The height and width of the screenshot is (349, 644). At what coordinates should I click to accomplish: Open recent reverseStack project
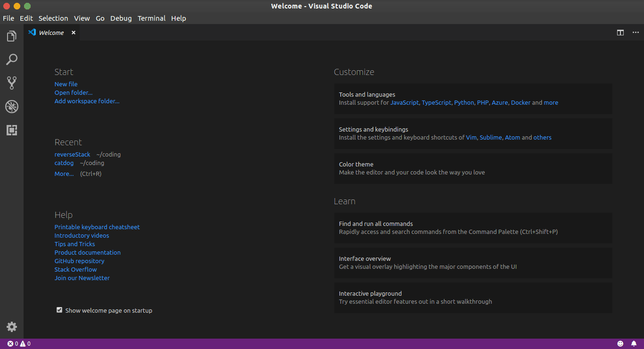pos(72,154)
